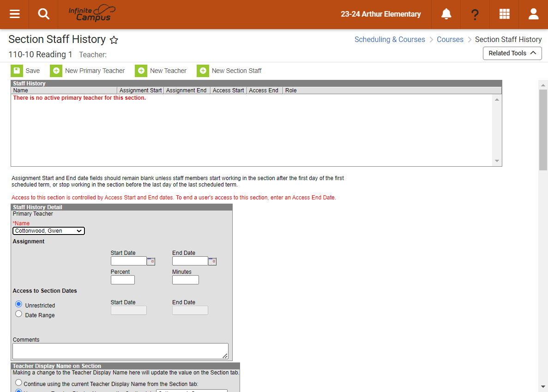Open the search tool
This screenshot has height=392, width=548.
coord(44,14)
